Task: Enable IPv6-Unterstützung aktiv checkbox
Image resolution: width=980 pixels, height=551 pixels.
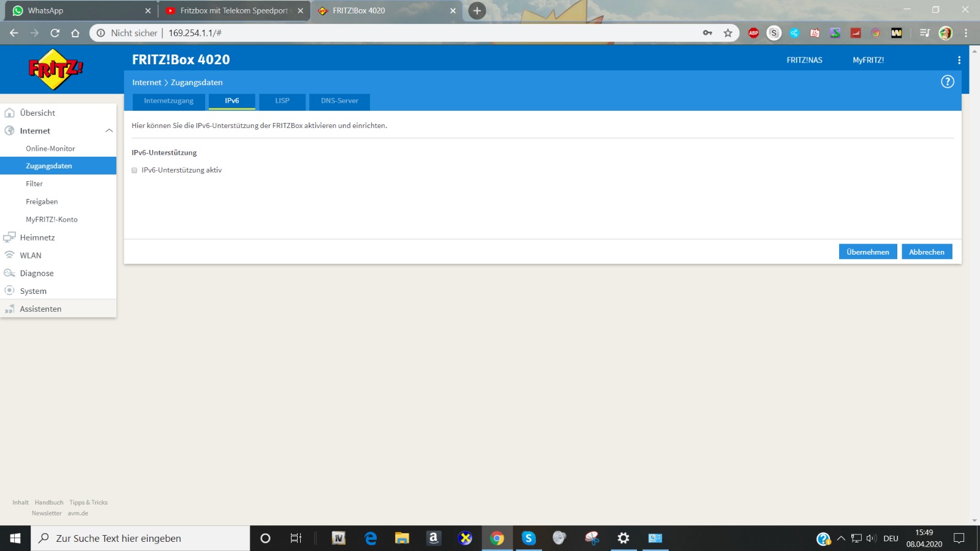Action: pos(134,170)
